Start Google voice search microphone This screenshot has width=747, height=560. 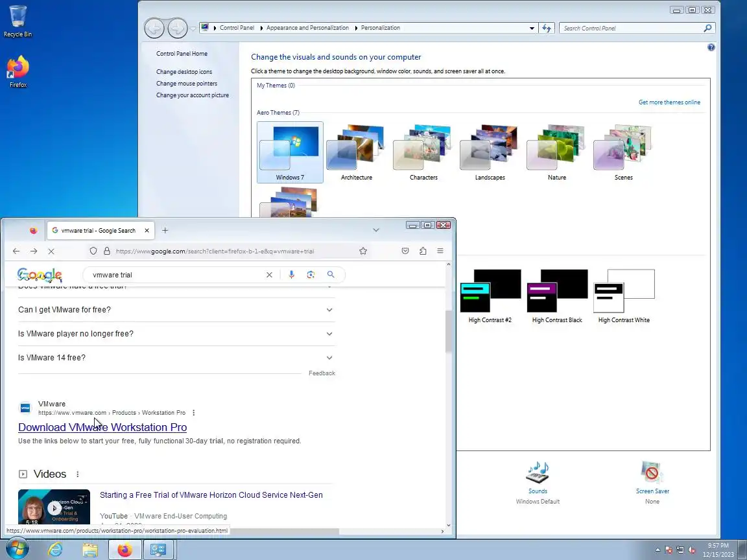point(291,275)
